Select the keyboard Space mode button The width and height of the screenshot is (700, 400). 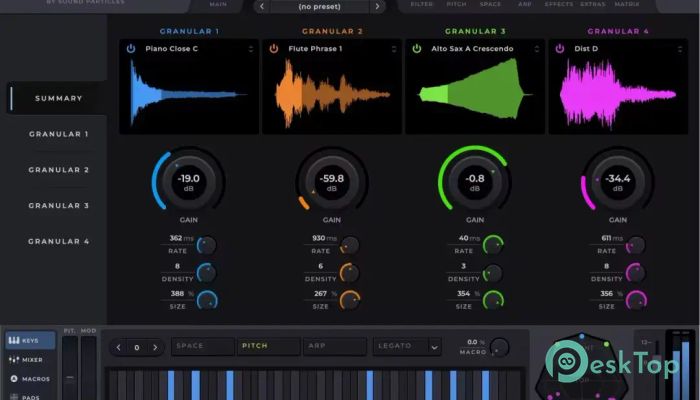pyautogui.click(x=203, y=346)
